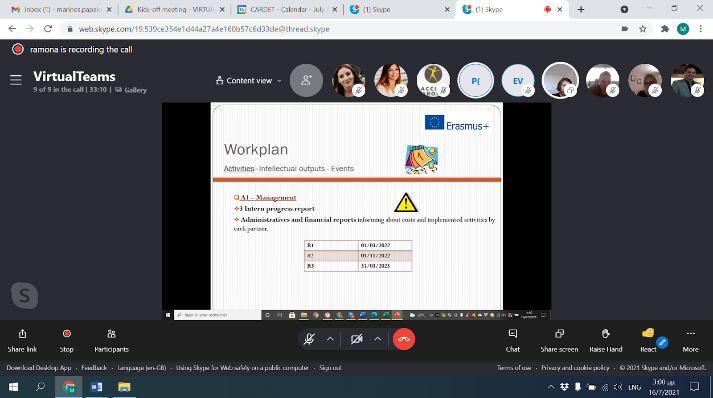Screen dimensions: 713x398
Task: Click the add participants icon
Action: [x=306, y=81]
